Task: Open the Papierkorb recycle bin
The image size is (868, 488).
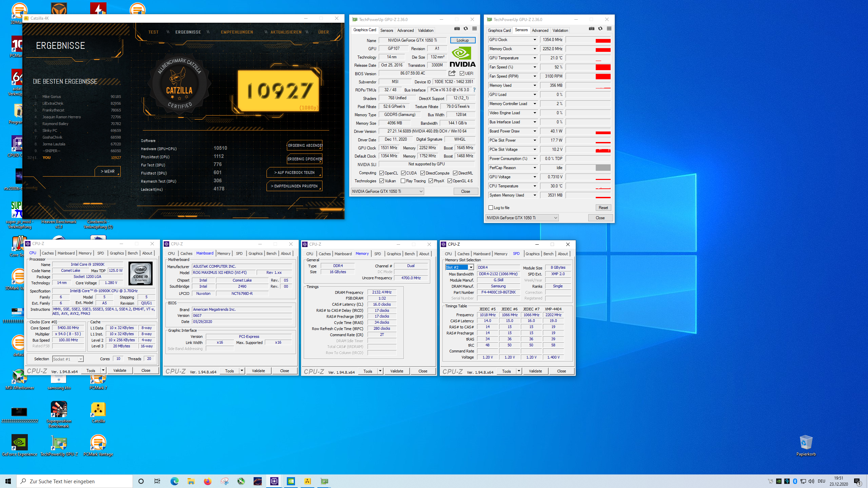Action: click(806, 446)
